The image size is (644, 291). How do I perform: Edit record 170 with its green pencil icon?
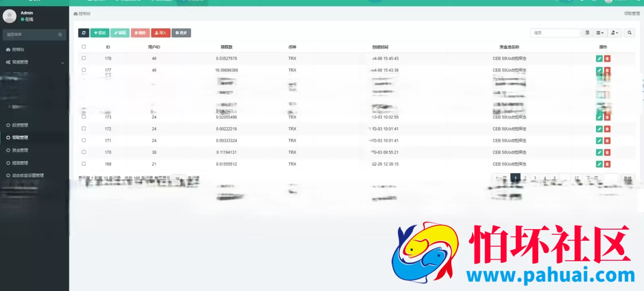tap(599, 152)
